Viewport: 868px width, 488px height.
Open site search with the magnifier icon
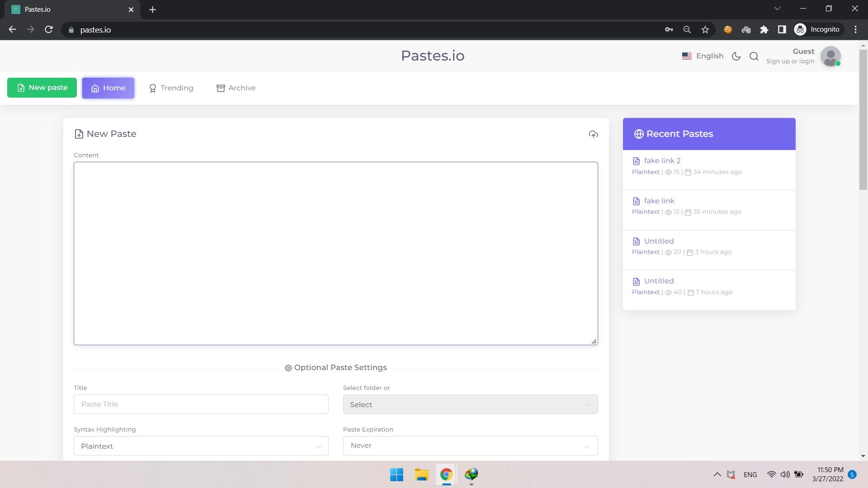coord(754,56)
